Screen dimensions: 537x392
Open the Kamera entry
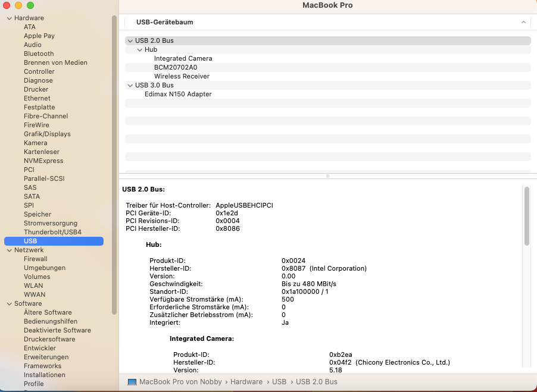(36, 143)
